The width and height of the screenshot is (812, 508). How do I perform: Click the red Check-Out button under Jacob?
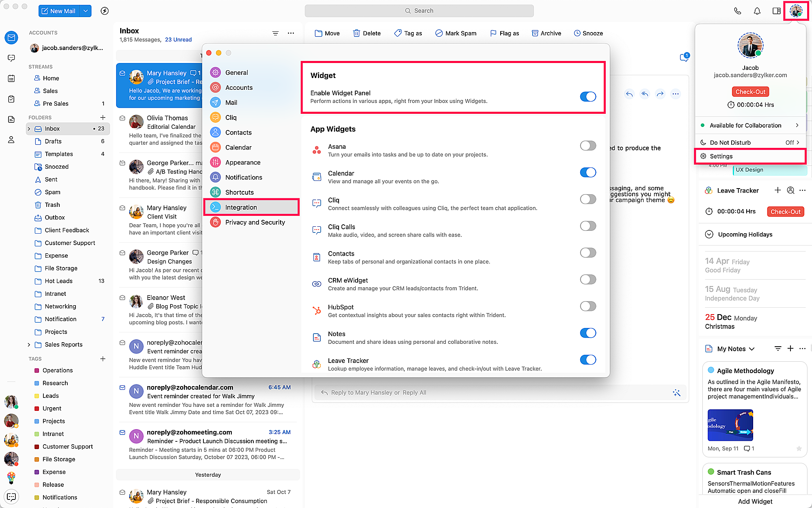click(750, 92)
